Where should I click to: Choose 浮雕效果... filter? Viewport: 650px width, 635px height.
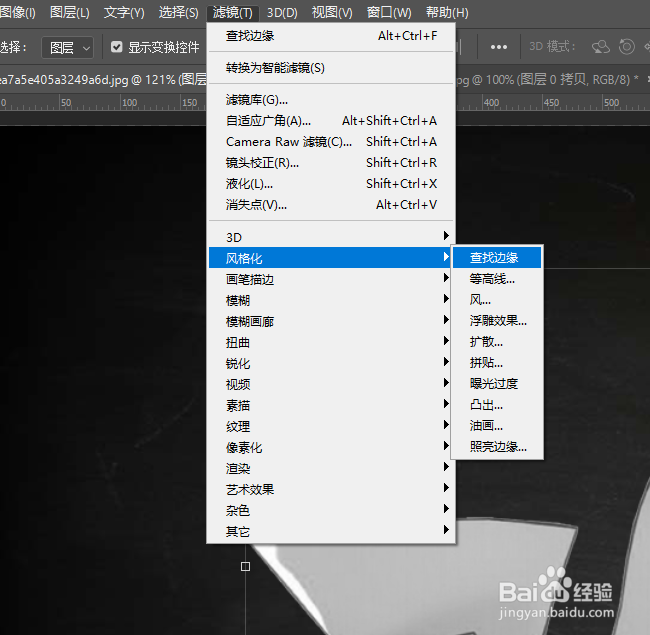pos(497,320)
